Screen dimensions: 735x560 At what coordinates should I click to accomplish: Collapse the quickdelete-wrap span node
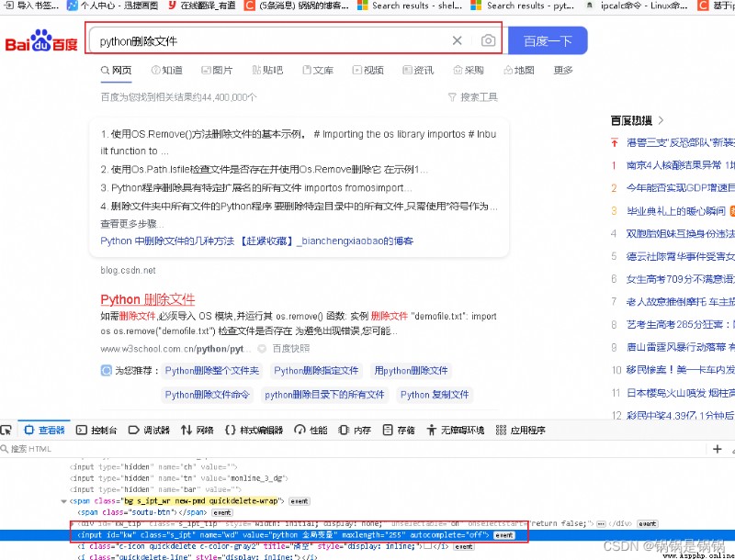coord(63,501)
